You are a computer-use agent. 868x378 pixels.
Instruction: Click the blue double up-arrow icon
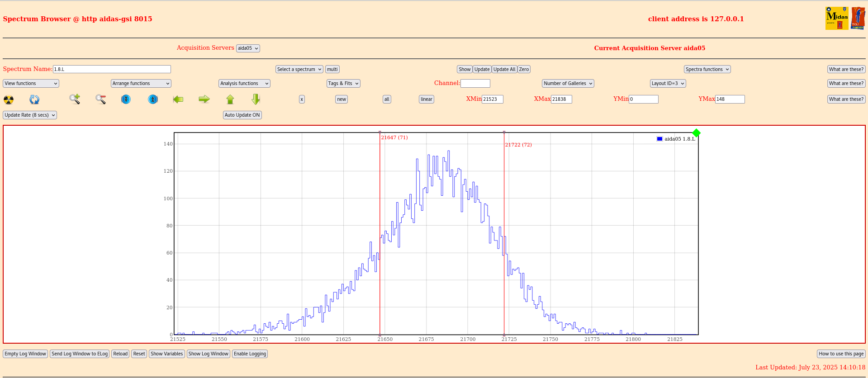tap(153, 99)
